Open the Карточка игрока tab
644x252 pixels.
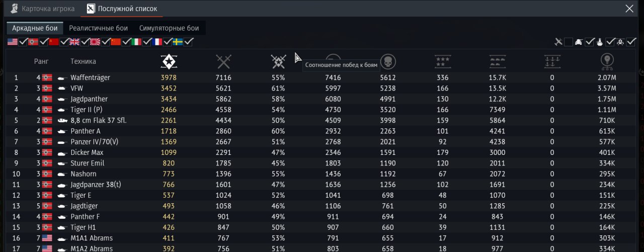pyautogui.click(x=42, y=9)
